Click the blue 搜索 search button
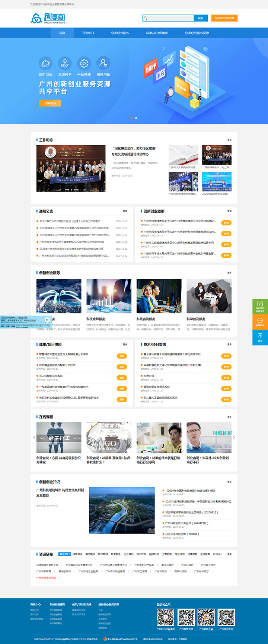268x644 pixels. click(x=201, y=18)
